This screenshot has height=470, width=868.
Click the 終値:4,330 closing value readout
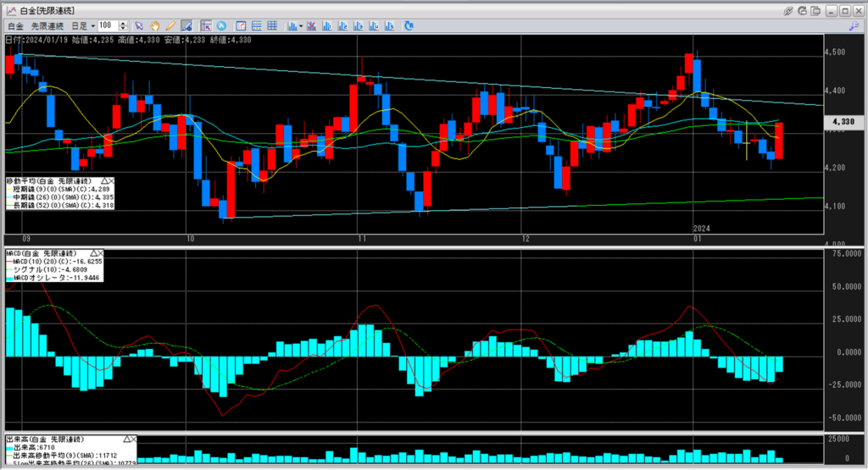231,40
